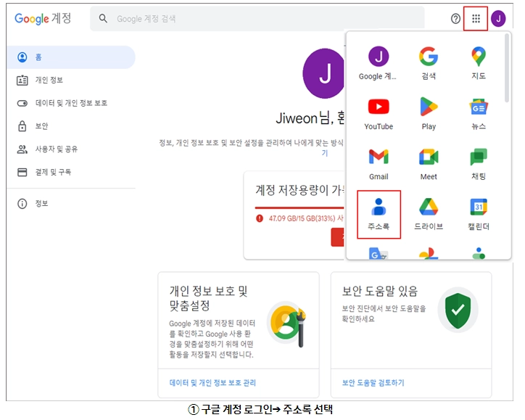Select 홈 in the sidebar

click(x=70, y=57)
